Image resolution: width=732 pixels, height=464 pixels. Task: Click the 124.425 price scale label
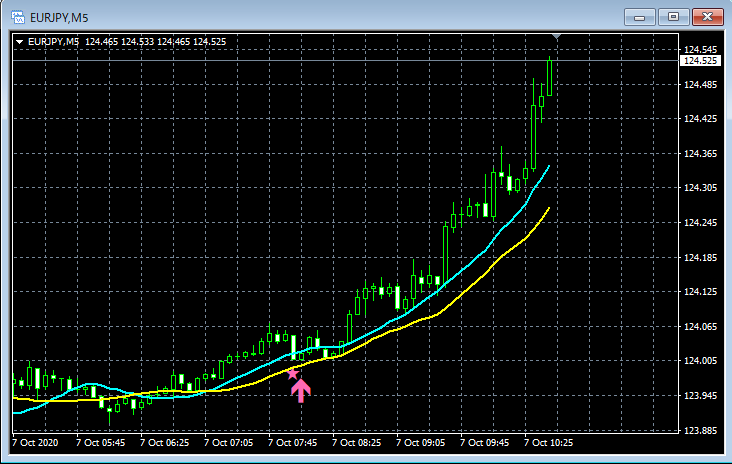tap(700, 119)
